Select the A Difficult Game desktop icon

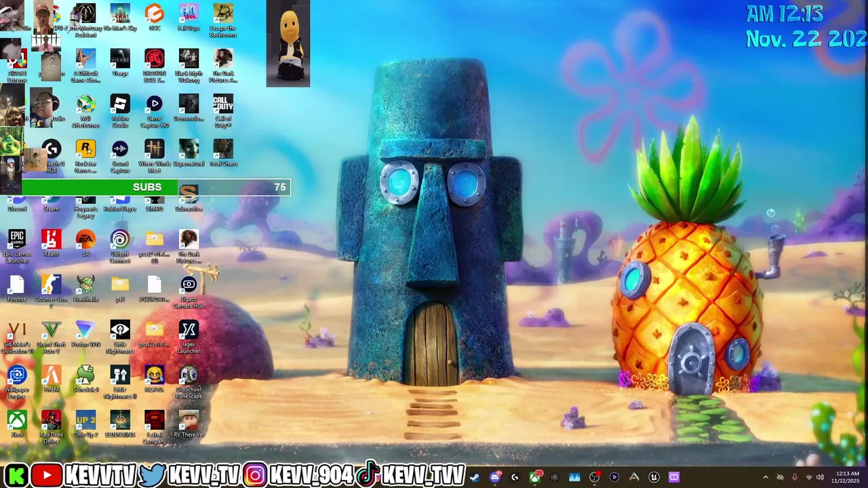coord(85,66)
